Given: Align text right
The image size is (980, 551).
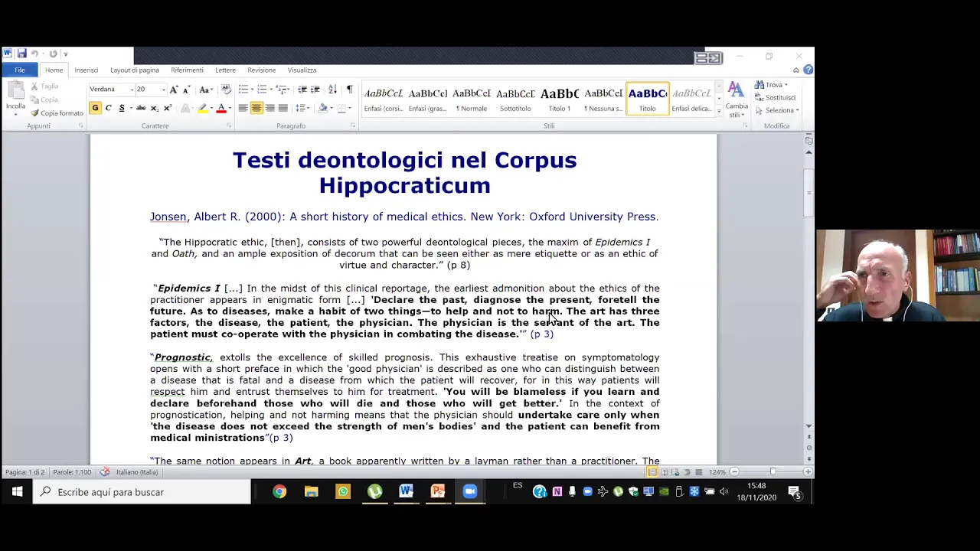Looking at the screenshot, I should tap(269, 108).
